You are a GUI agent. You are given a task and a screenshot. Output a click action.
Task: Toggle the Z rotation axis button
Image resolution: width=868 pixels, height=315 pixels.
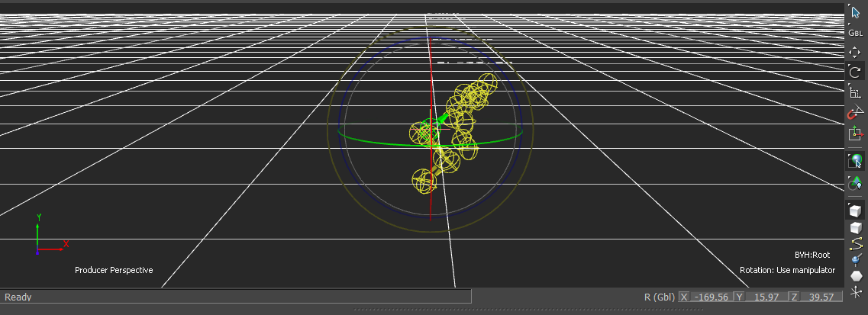coord(794,297)
